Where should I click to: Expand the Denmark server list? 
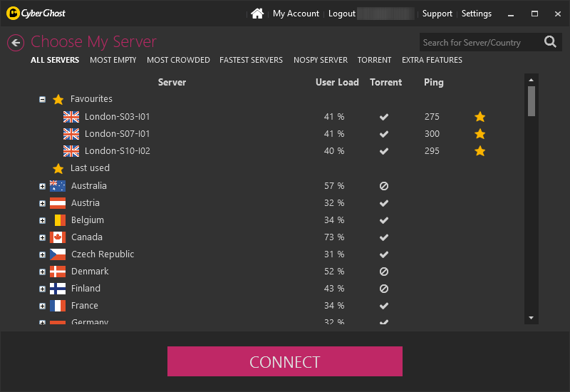43,272
